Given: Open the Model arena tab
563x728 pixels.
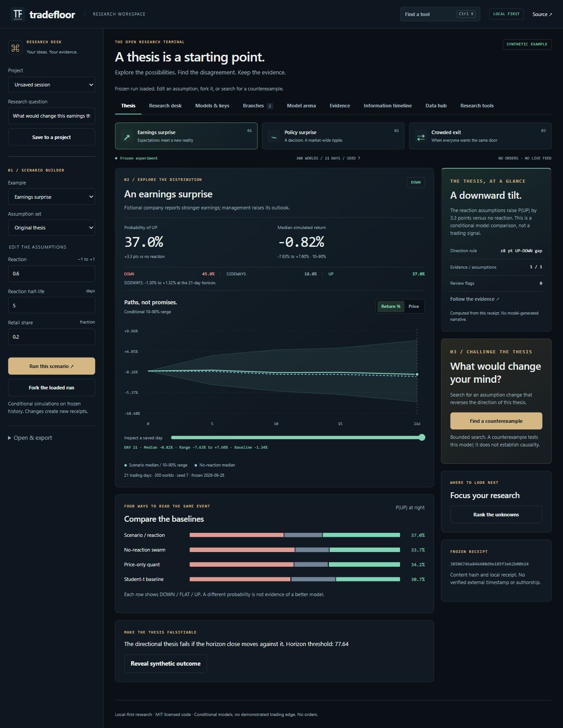Looking at the screenshot, I should coord(301,106).
